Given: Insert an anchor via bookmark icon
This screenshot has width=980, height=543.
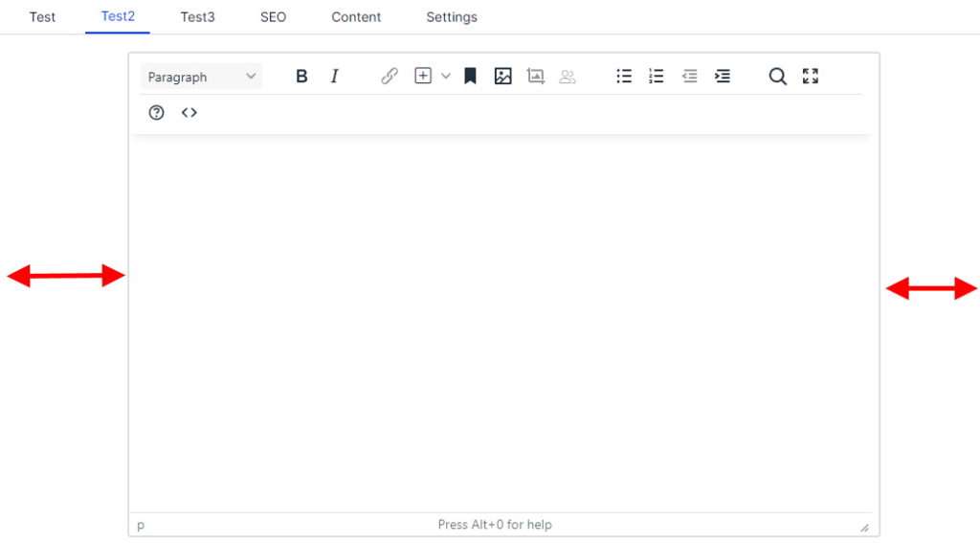Looking at the screenshot, I should pyautogui.click(x=470, y=77).
